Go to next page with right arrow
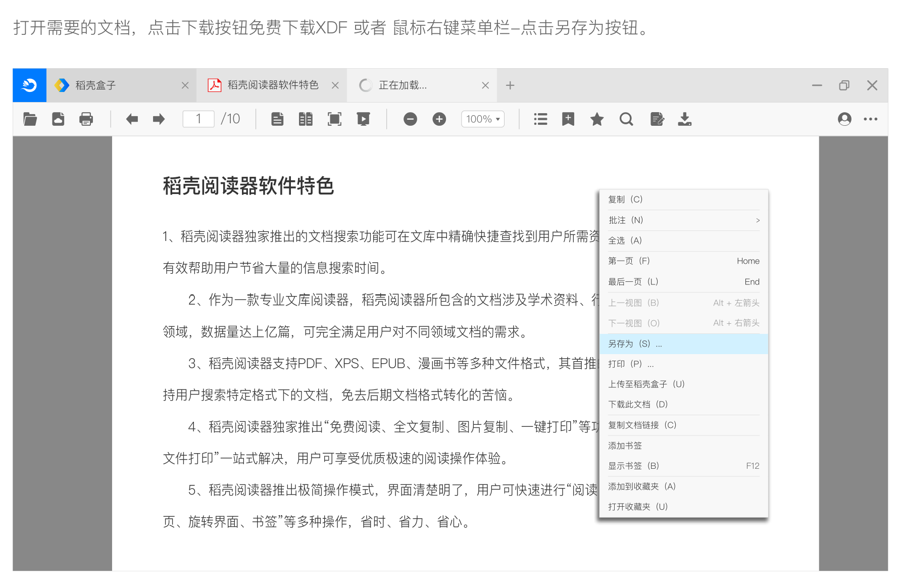This screenshot has height=588, width=900. pyautogui.click(x=159, y=119)
